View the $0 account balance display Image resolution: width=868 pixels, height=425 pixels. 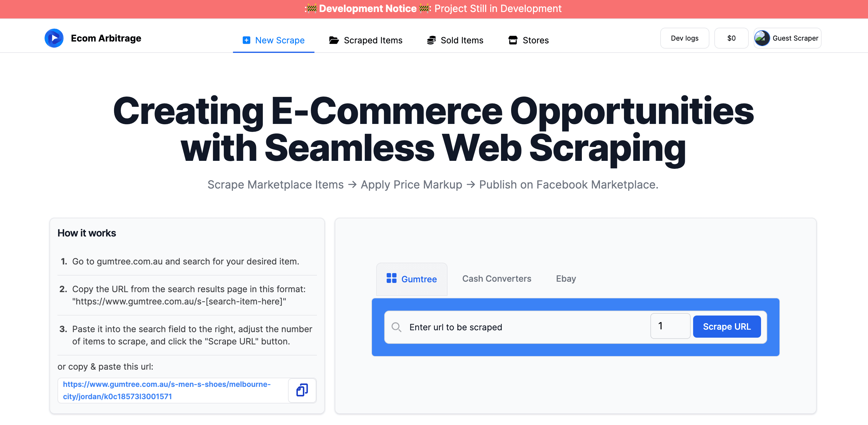click(731, 38)
